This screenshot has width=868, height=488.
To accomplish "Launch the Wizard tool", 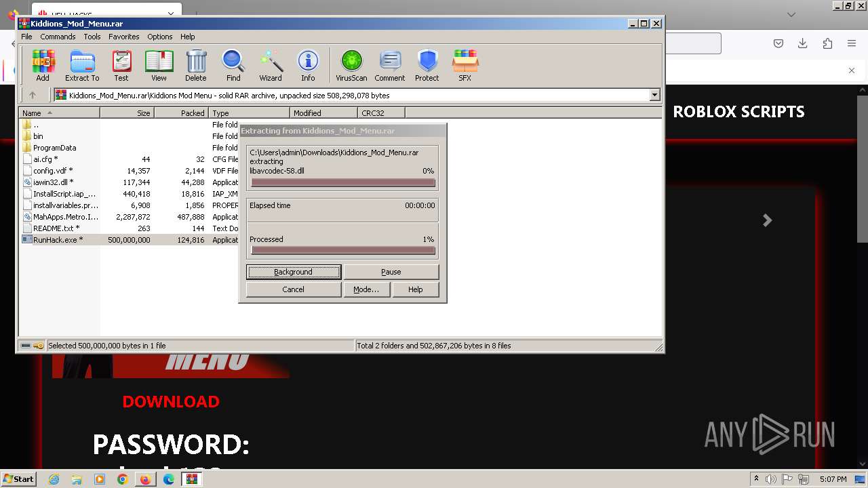I will [271, 65].
